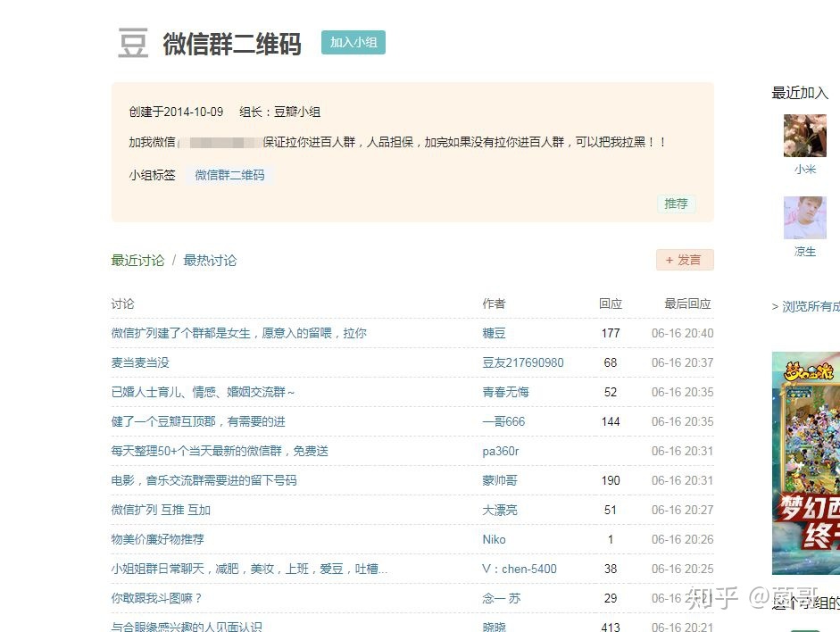Open topic 已婚人士育儿、情感、婚姻交流群
The height and width of the screenshot is (632, 840).
pos(203,392)
